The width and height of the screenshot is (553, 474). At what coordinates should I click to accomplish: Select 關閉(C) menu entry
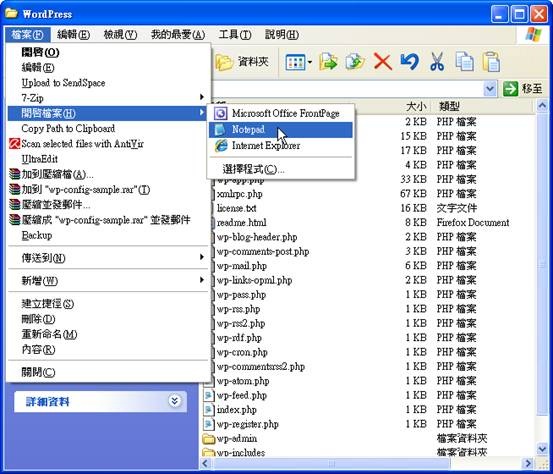(x=38, y=372)
